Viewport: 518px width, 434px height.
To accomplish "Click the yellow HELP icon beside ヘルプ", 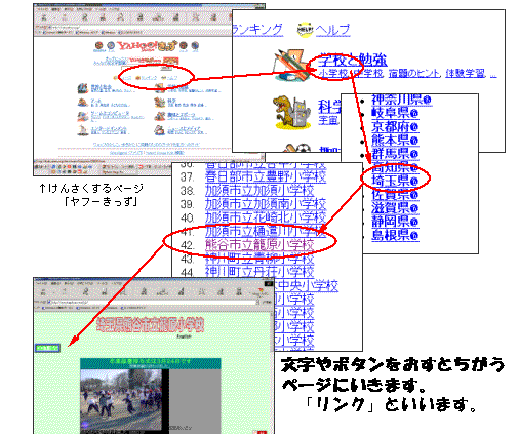I will click(x=305, y=30).
